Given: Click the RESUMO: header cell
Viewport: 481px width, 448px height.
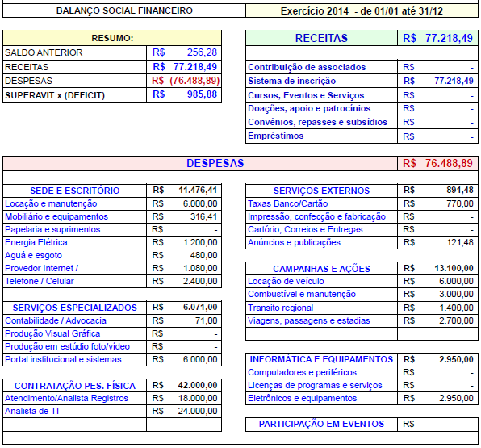Looking at the screenshot, I should pyautogui.click(x=112, y=39).
